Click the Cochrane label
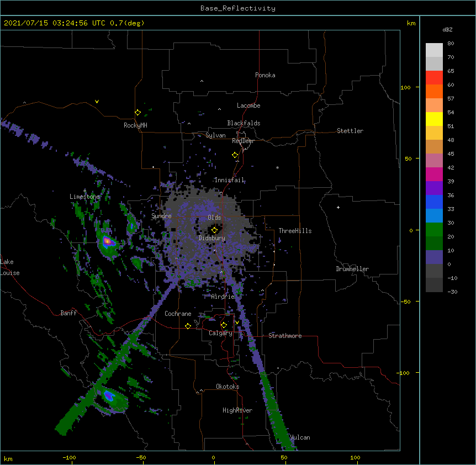Image resolution: width=476 pixels, height=465 pixels. click(x=178, y=314)
